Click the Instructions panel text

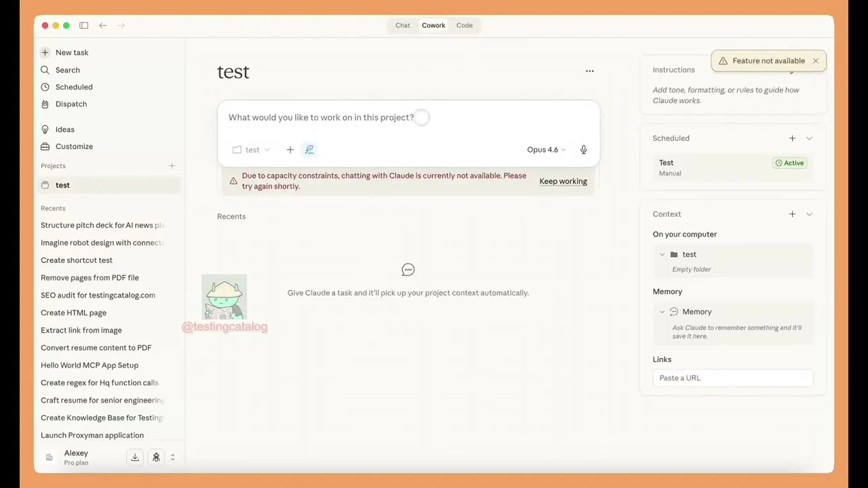coord(726,95)
